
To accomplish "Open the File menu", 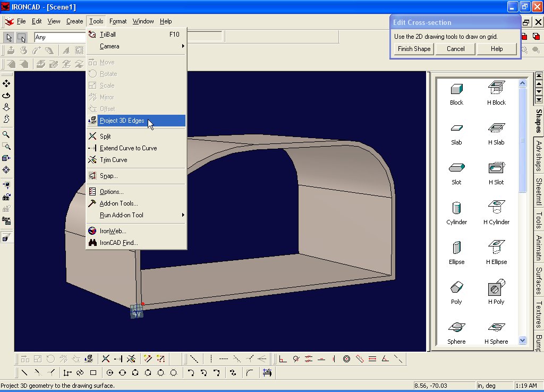I will [21, 21].
